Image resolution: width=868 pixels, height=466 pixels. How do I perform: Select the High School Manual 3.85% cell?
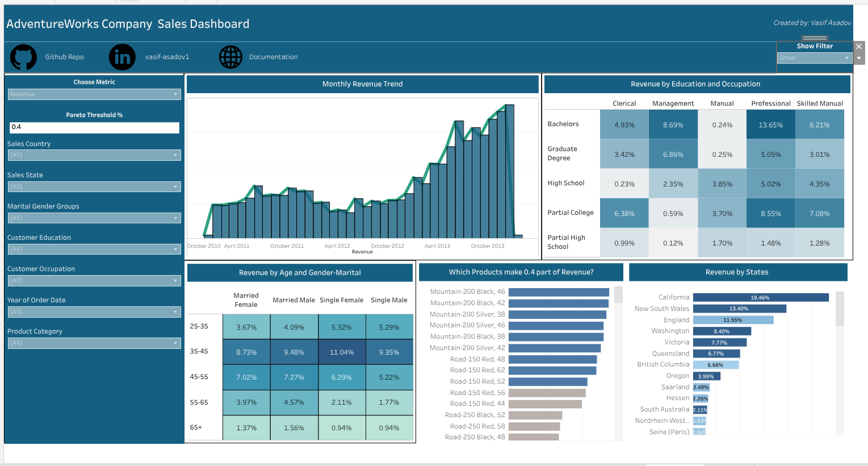coord(722,184)
